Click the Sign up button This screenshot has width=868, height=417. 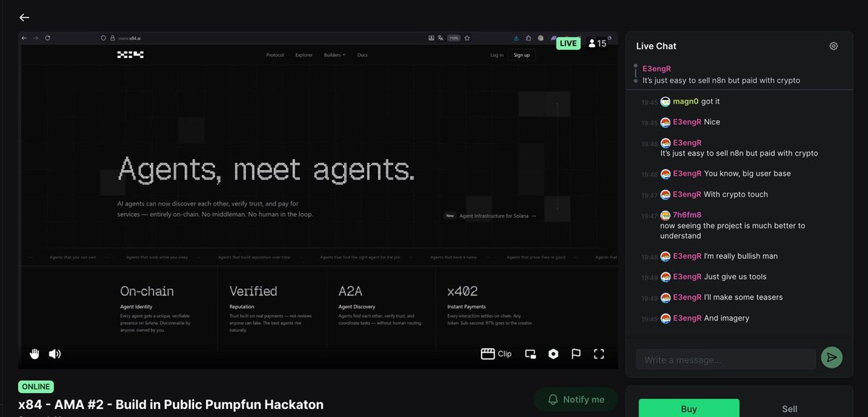(522, 55)
